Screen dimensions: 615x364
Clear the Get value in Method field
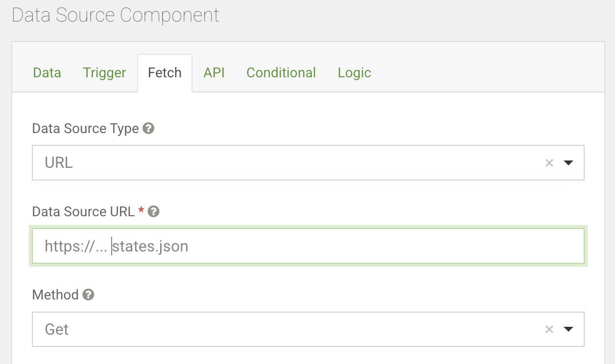[549, 329]
